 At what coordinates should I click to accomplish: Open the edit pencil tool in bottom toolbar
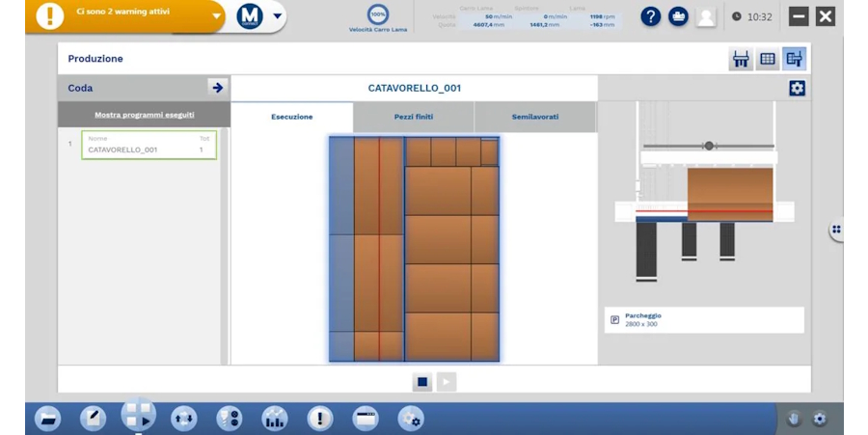[93, 418]
